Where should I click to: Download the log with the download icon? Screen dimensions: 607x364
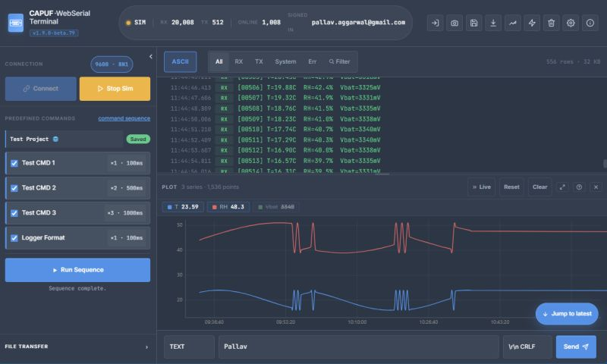click(493, 24)
